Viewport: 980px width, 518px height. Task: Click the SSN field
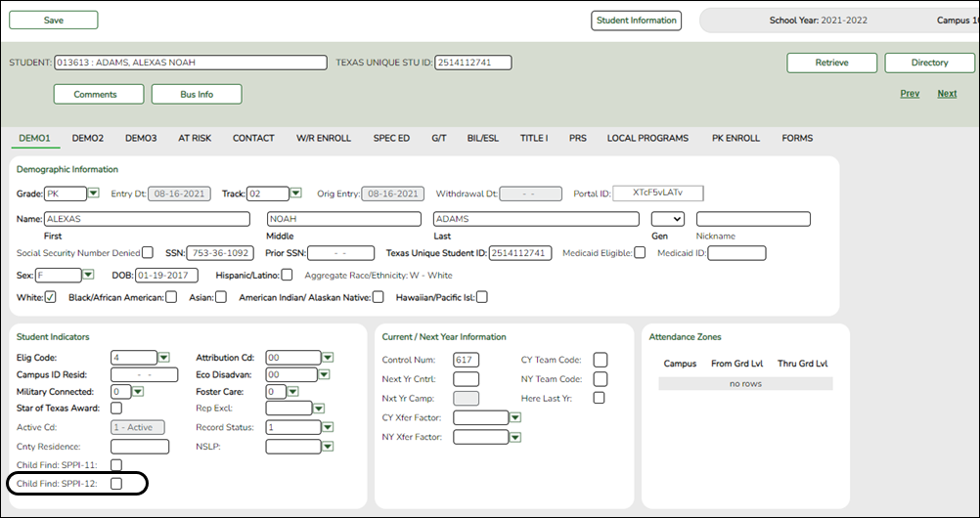220,253
